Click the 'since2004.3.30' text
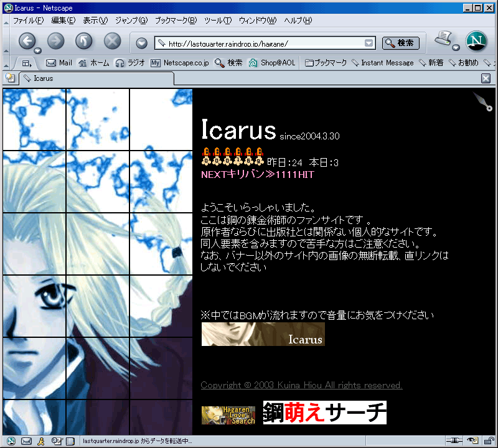The height and width of the screenshot is (448, 498). pos(309,136)
